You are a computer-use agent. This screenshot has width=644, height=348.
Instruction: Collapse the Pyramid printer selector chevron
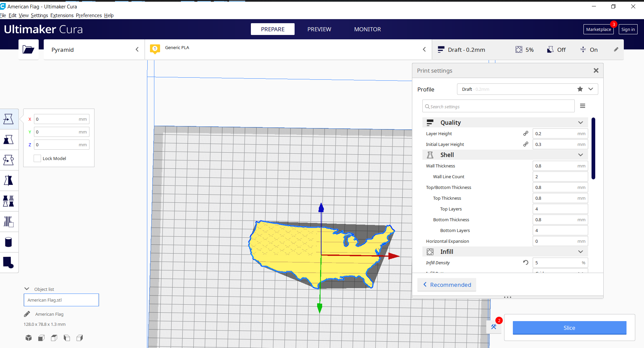137,49
